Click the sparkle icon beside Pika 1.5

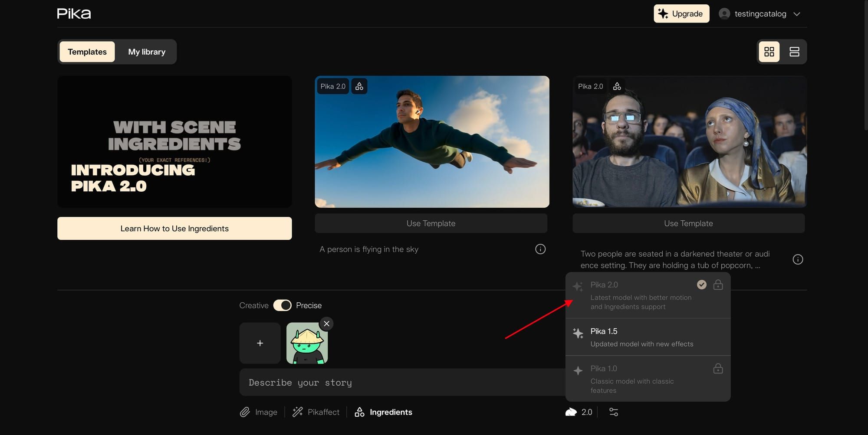[x=578, y=333]
